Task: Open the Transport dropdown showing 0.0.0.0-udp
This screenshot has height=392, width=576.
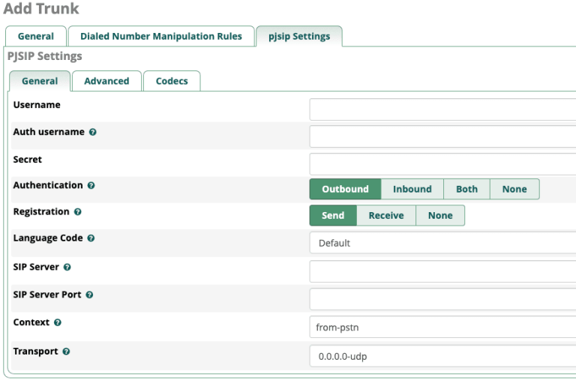Action: coord(442,357)
